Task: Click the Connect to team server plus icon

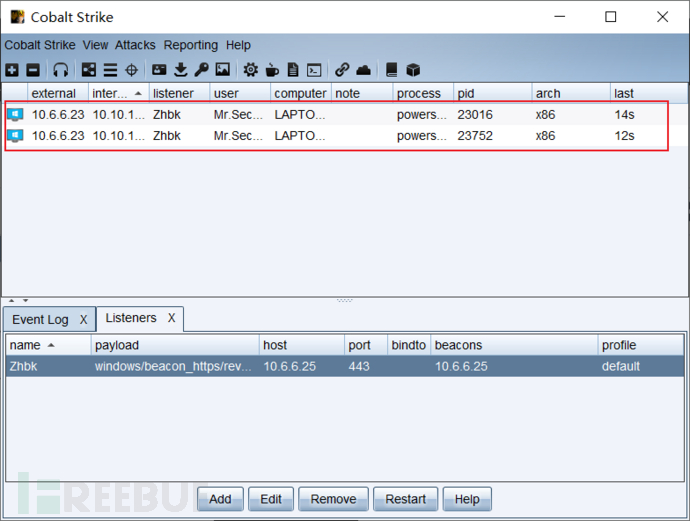Action: [12, 70]
